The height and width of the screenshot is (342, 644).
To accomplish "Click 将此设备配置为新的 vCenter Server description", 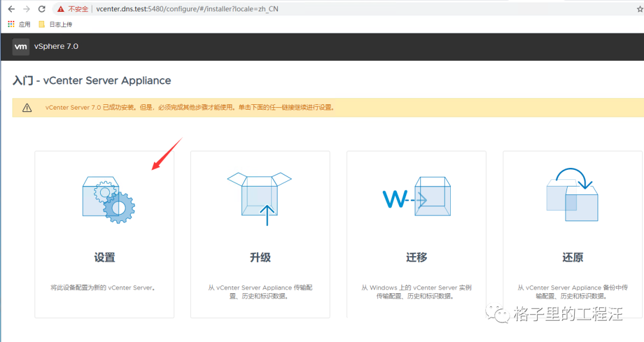I will [x=104, y=288].
